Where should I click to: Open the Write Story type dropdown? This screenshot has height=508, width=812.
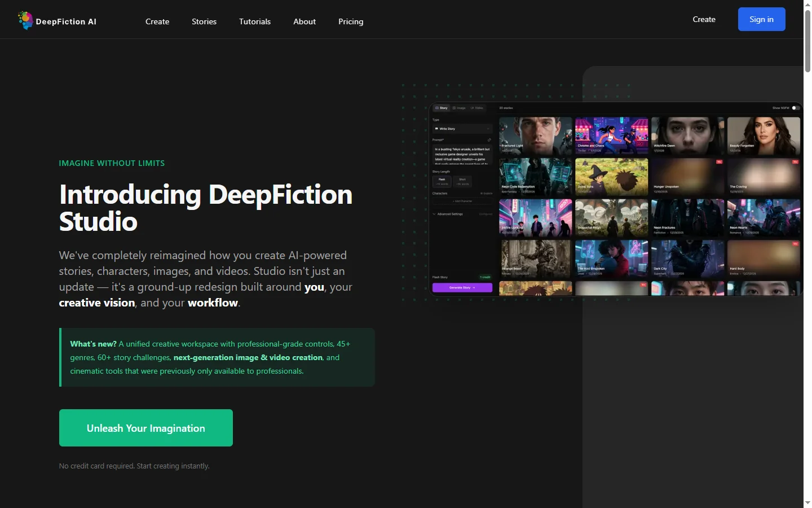(x=462, y=129)
